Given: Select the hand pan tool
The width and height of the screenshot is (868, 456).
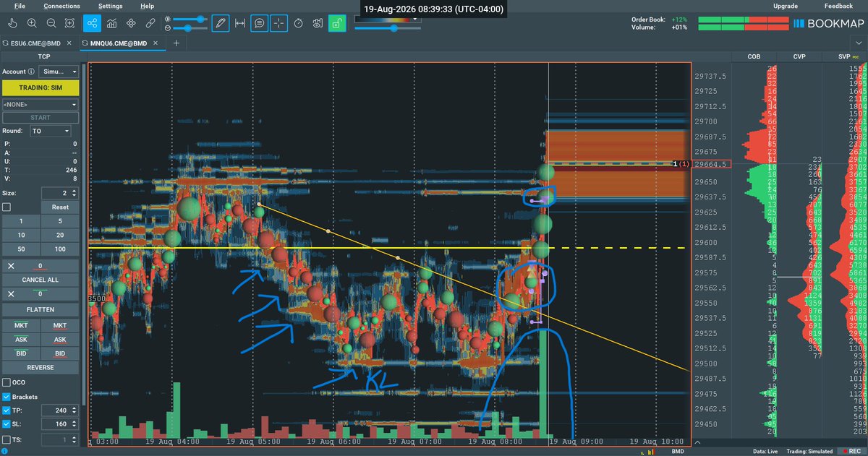Looking at the screenshot, I should click(13, 23).
